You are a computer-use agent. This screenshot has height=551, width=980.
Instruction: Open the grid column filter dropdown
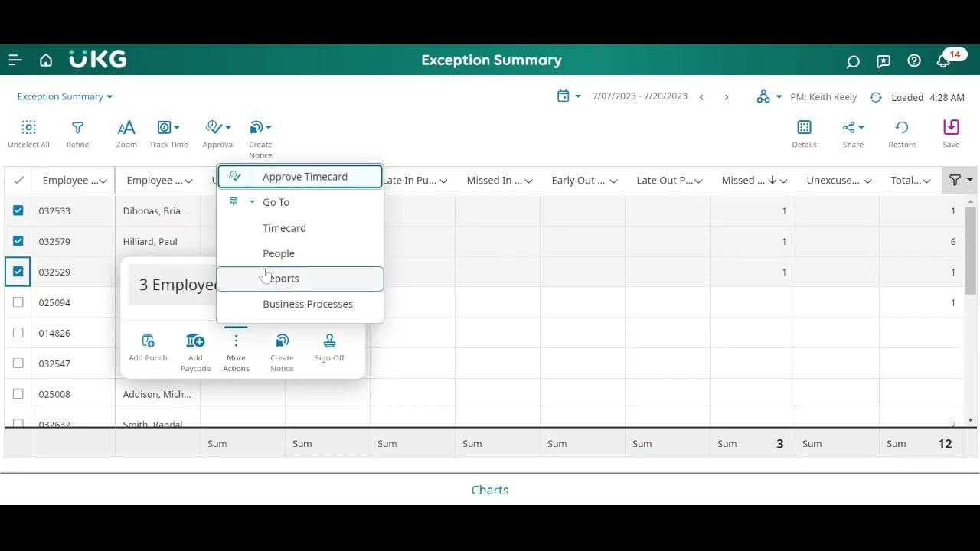tap(961, 181)
